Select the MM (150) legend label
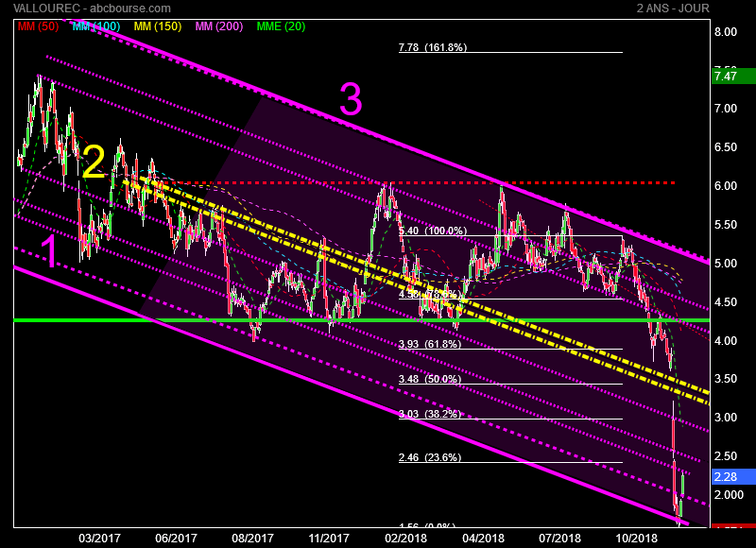 (158, 26)
